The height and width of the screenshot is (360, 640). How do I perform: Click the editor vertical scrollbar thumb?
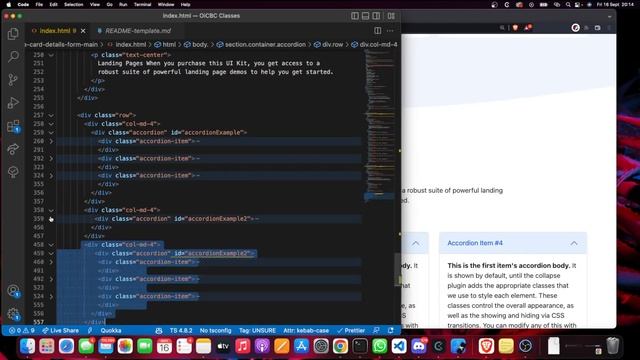pyautogui.click(x=398, y=269)
